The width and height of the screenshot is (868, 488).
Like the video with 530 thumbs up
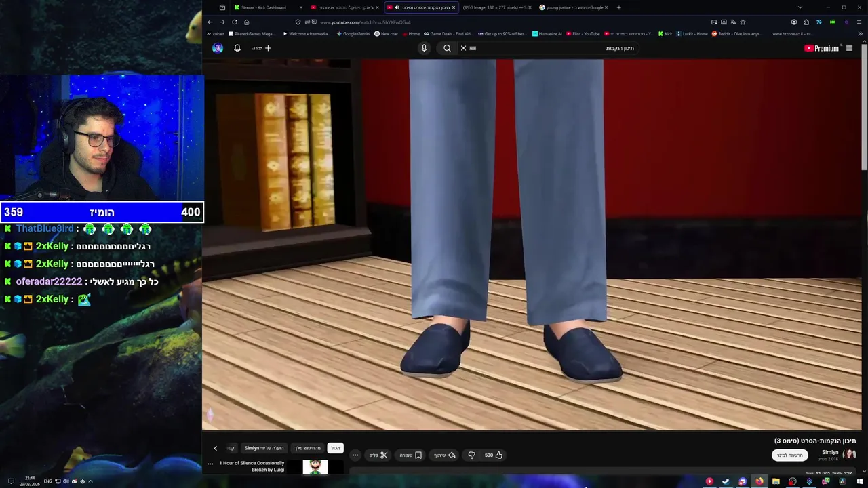click(493, 455)
